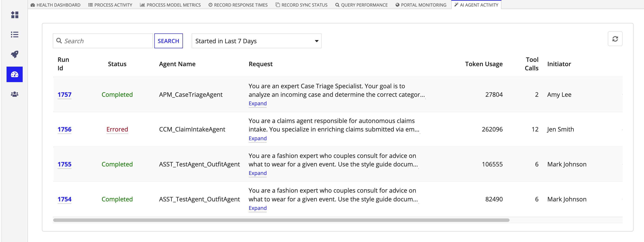Open the dashboard tiles sidebar icon
644x242 pixels.
(15, 15)
